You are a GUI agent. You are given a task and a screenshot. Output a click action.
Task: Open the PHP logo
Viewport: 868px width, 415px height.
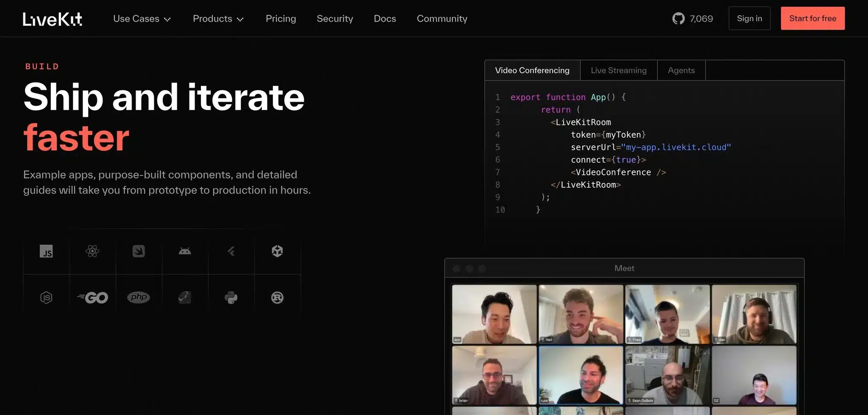click(x=139, y=297)
